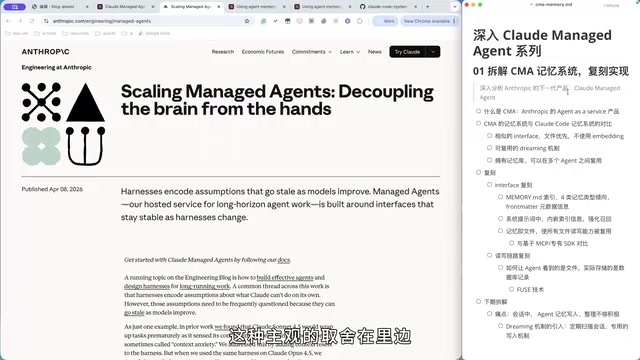Bookmark this page with star icon
The width and height of the screenshot is (640, 360).
(x=247, y=21)
